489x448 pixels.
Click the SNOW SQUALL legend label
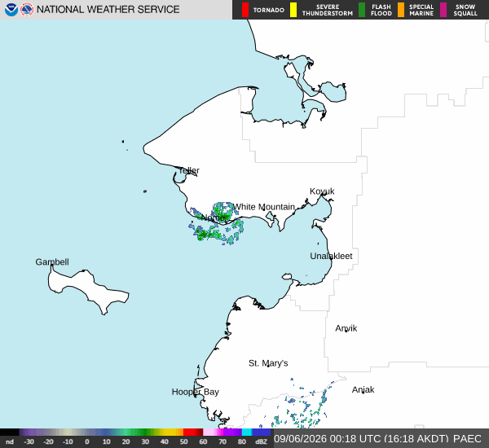[x=465, y=10]
